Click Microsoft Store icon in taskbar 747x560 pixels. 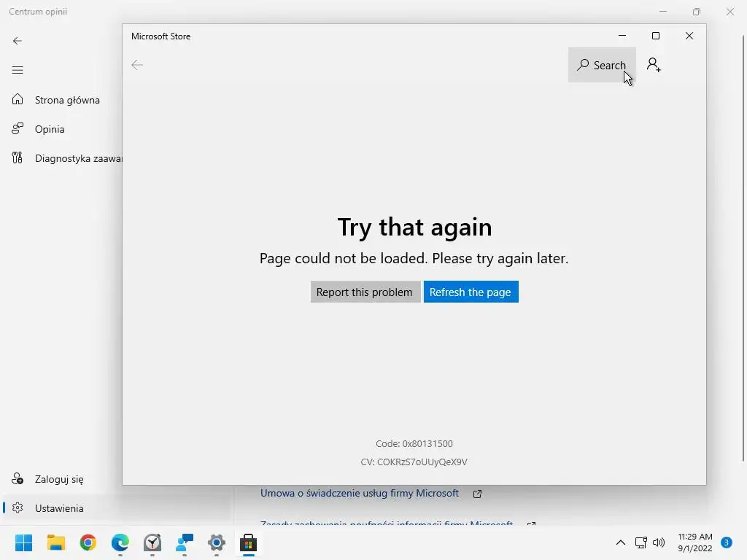coord(248,542)
